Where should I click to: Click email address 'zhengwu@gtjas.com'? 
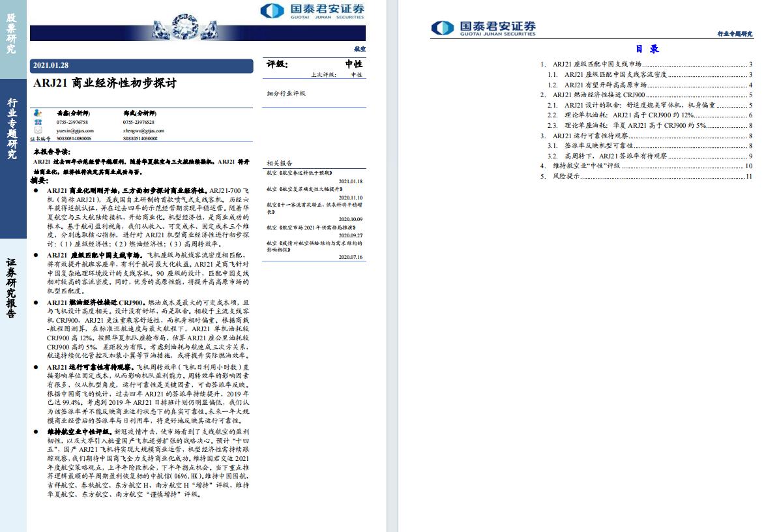click(x=143, y=130)
